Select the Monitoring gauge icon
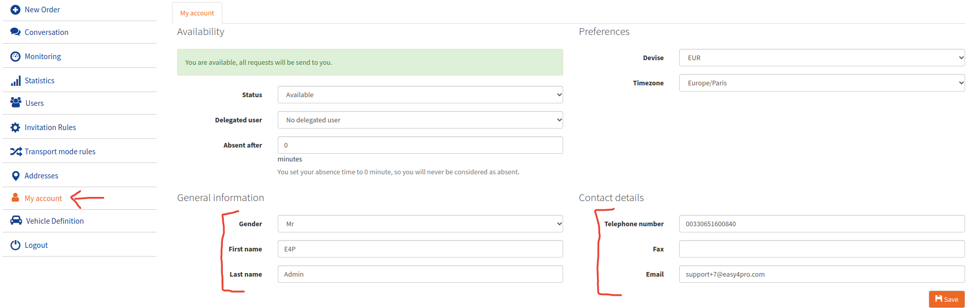 (x=15, y=57)
